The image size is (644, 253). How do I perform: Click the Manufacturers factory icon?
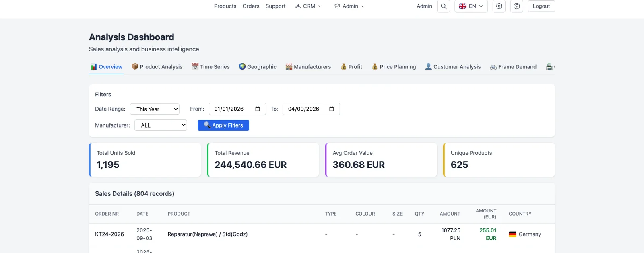[289, 66]
